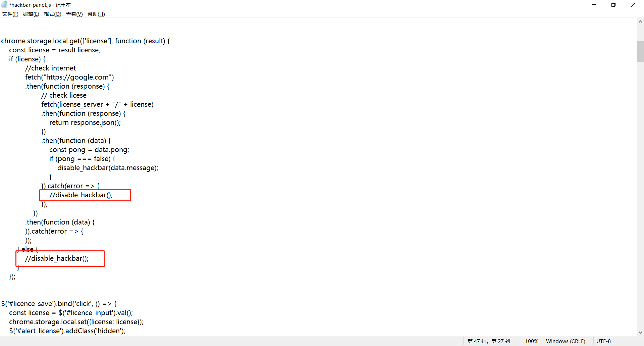Screen dimensions: 644x346
Task: Click the Notepad icon in the title bar
Action: click(x=4, y=5)
